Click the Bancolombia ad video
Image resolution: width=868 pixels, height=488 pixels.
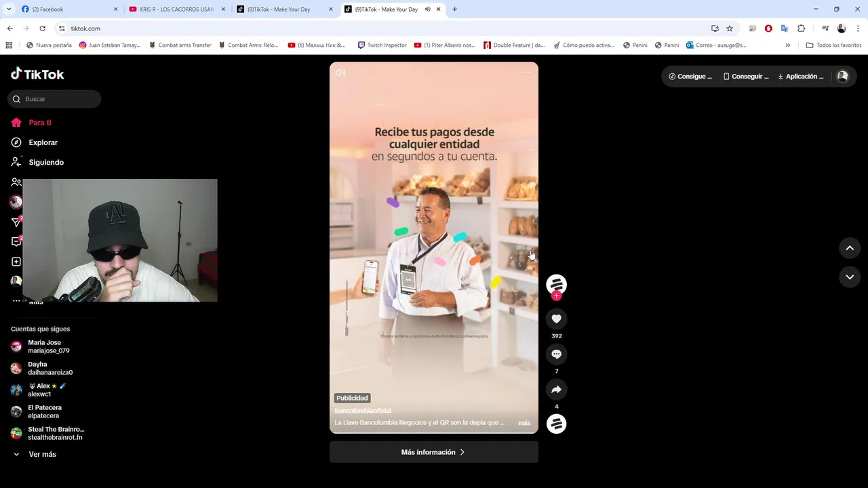434,247
